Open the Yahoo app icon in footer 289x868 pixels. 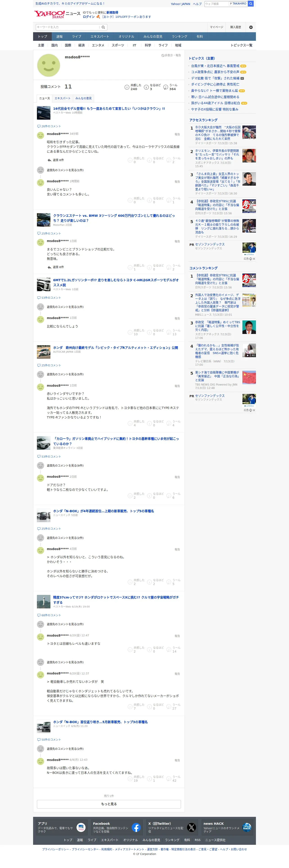[x=81, y=827]
